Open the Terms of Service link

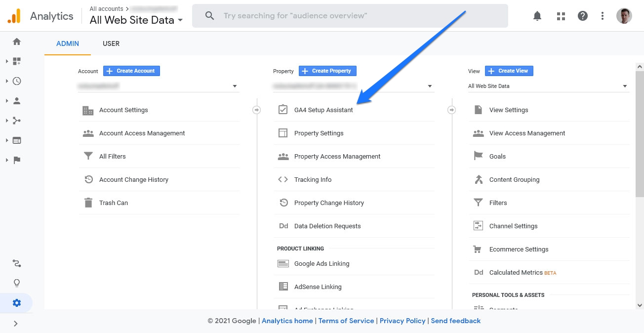tap(346, 321)
